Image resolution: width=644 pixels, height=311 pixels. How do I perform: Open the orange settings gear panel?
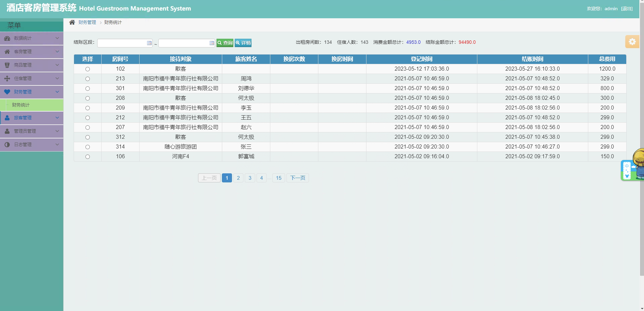[x=632, y=42]
